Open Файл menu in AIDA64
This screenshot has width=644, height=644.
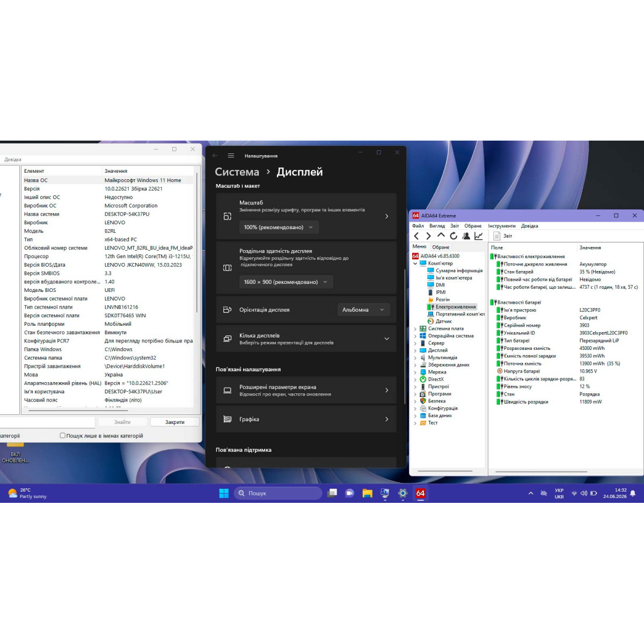(x=418, y=226)
